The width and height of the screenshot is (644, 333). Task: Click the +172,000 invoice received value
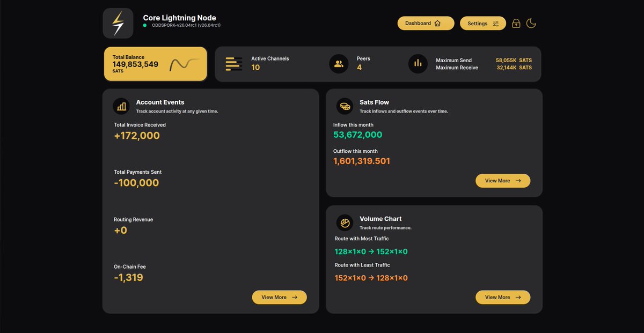coord(137,136)
